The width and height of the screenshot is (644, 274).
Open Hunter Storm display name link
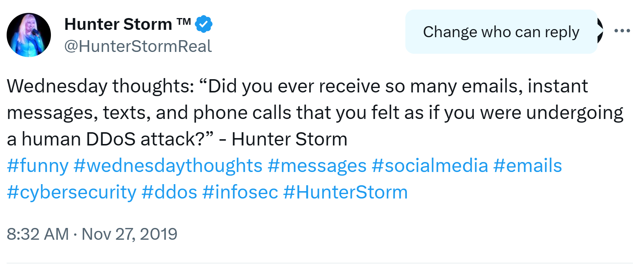[118, 24]
